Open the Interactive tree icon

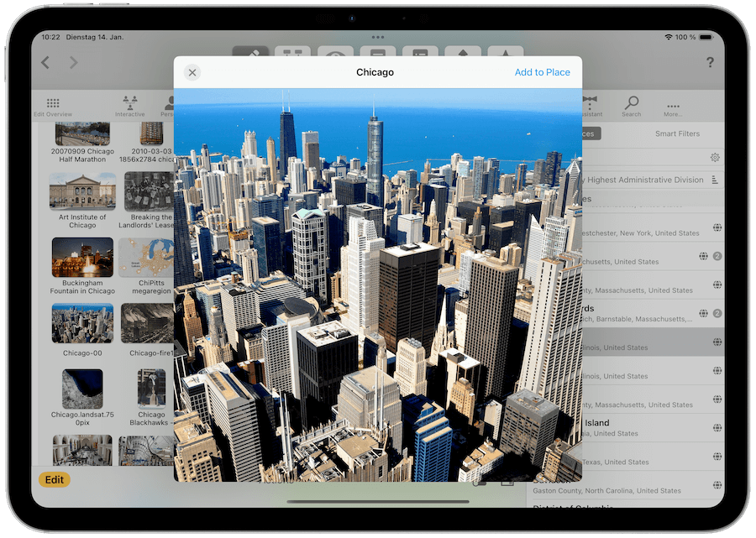(x=129, y=107)
